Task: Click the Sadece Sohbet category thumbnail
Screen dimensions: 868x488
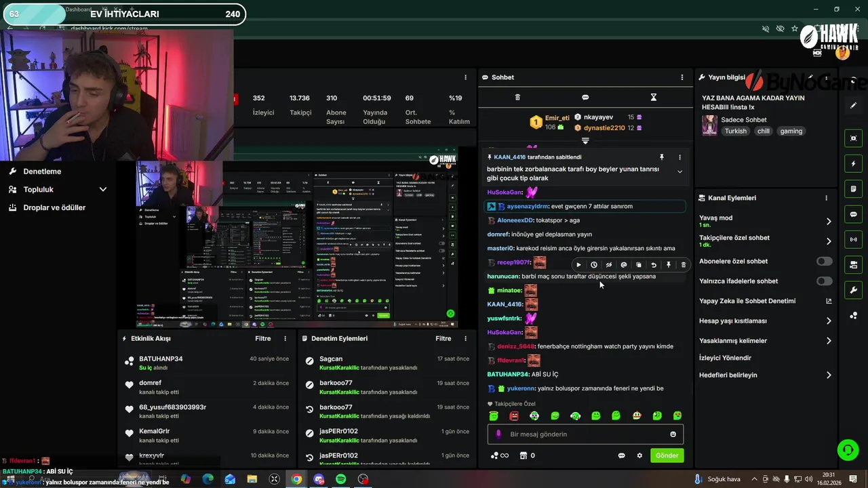Action: (709, 125)
